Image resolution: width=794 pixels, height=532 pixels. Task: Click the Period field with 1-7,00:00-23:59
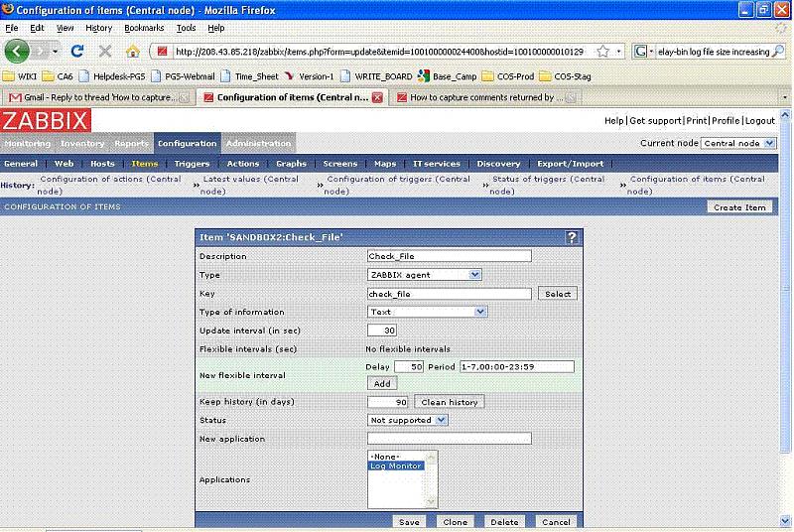(517, 367)
